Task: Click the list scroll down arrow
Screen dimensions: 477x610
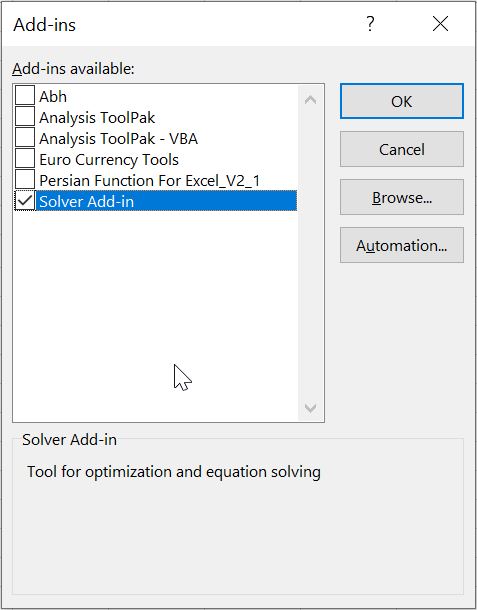Action: coord(310,408)
